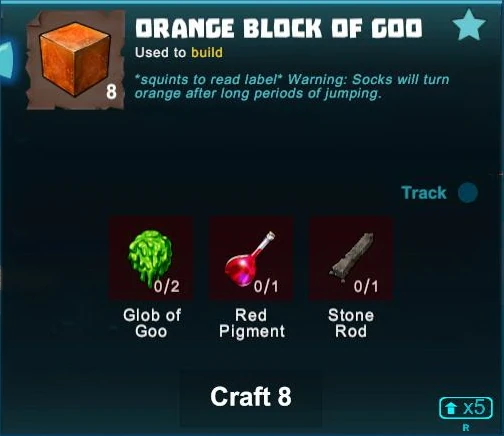Viewport: 504px width, 436px height.
Task: Click the Glob of Goo label
Action: [152, 323]
